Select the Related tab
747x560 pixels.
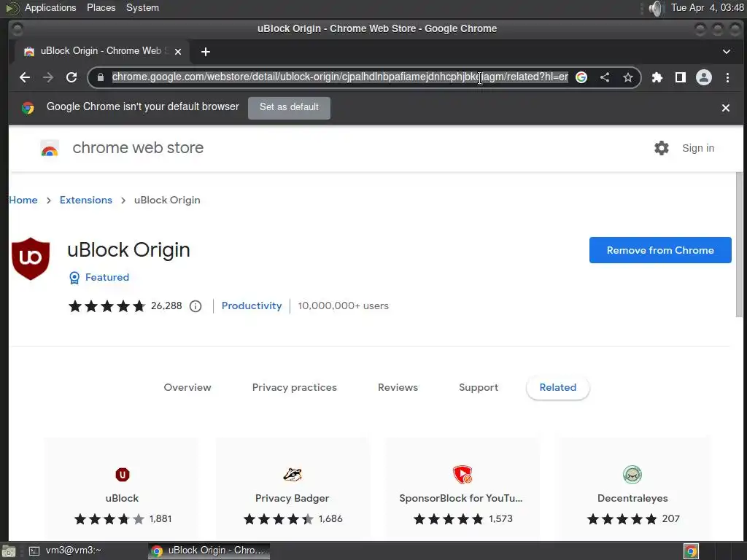pyautogui.click(x=558, y=388)
